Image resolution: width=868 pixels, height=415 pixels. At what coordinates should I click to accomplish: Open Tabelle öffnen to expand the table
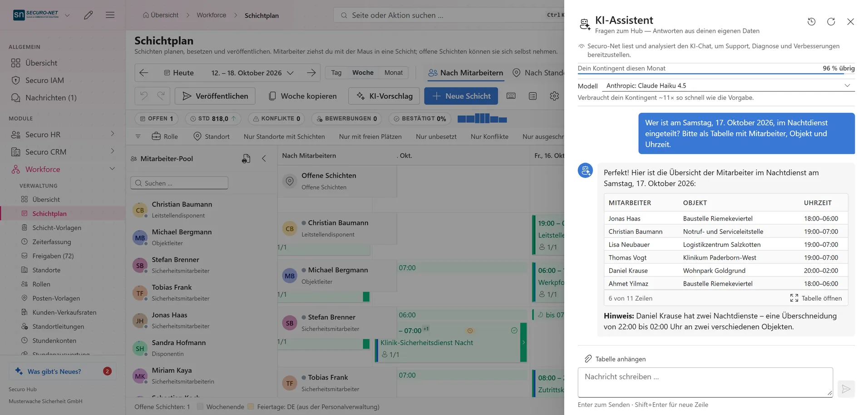tap(816, 298)
